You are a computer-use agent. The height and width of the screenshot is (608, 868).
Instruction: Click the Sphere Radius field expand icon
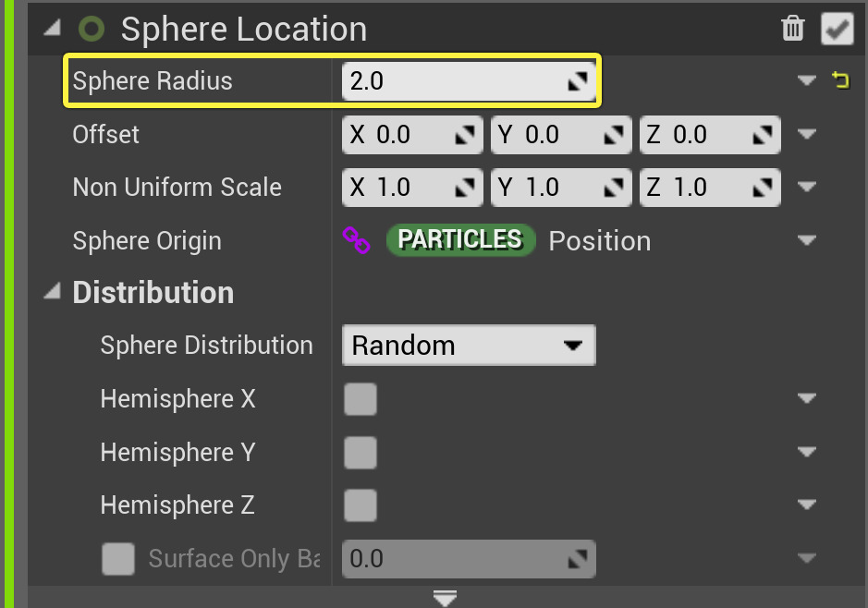coord(579,82)
